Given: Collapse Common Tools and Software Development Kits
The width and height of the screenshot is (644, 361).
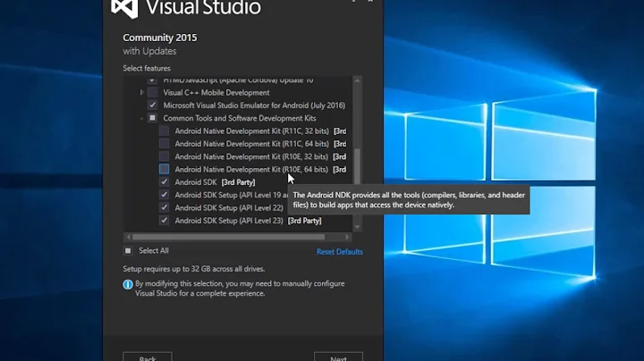Looking at the screenshot, I should [141, 118].
